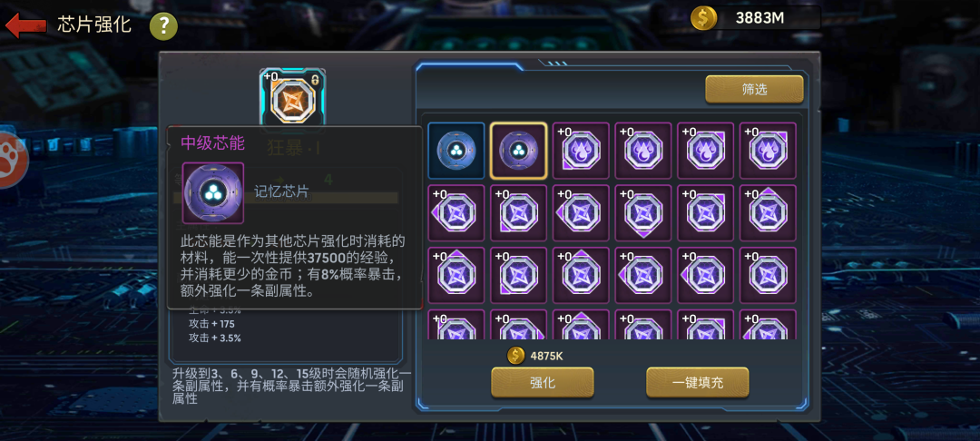Select first star chip in third row
980x441 pixels.
456,276
